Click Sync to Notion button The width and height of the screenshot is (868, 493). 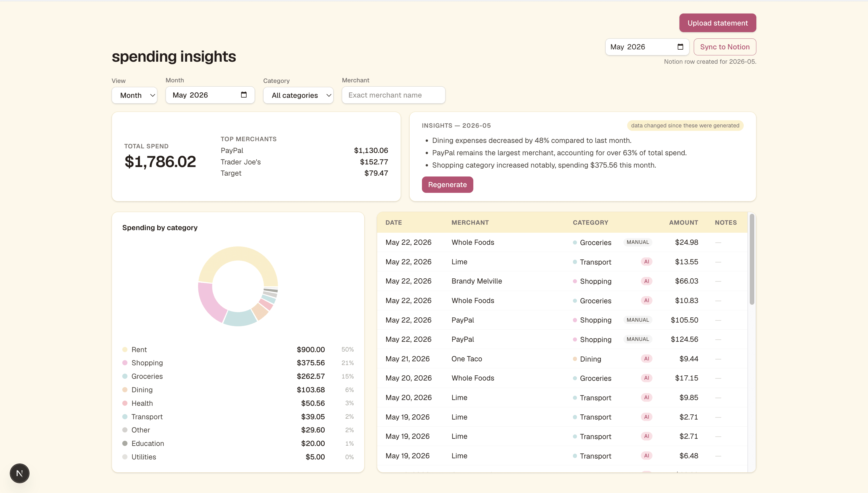coord(724,47)
